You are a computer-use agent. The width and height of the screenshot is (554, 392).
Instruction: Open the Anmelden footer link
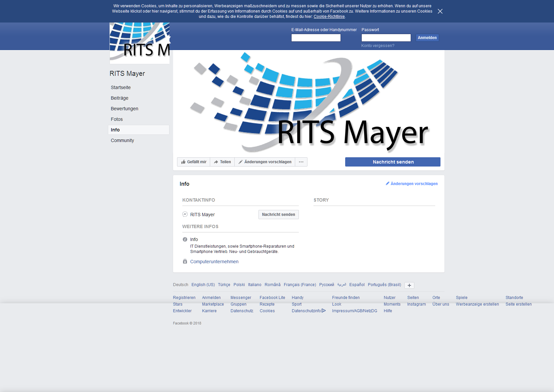(x=211, y=298)
